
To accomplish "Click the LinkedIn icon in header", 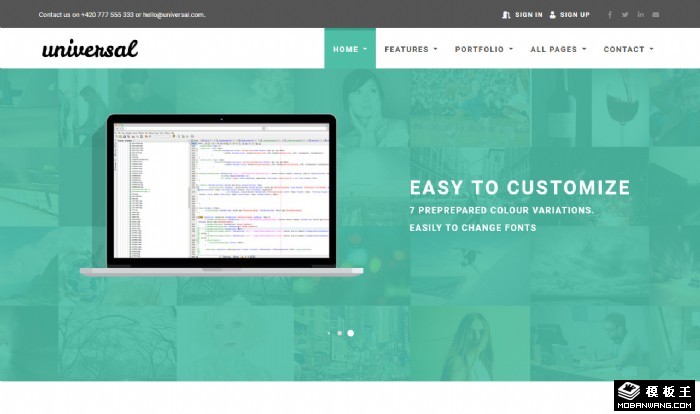I will [x=640, y=15].
